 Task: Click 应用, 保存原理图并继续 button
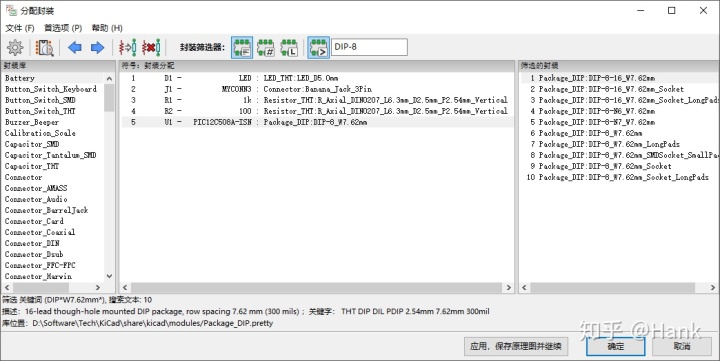tap(516, 346)
